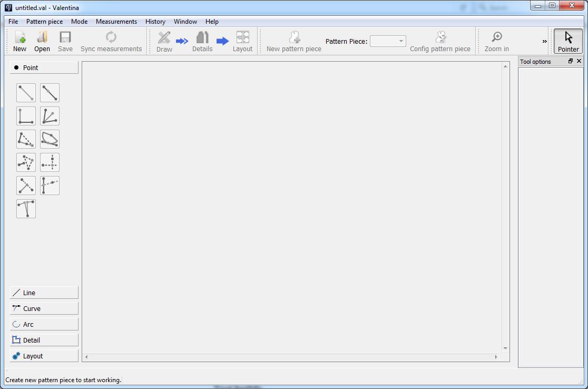Select the perpendicular point tool
The height and width of the screenshot is (389, 588).
pyautogui.click(x=26, y=116)
